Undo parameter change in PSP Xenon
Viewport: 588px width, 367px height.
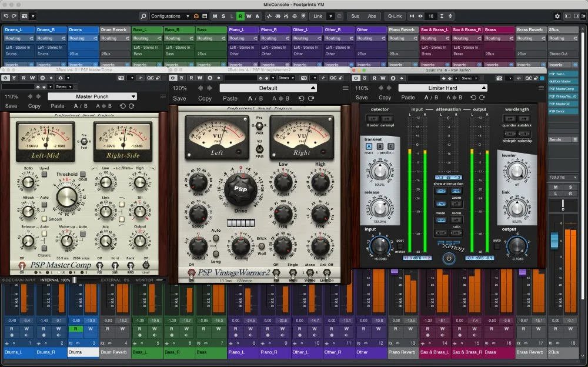tap(473, 98)
